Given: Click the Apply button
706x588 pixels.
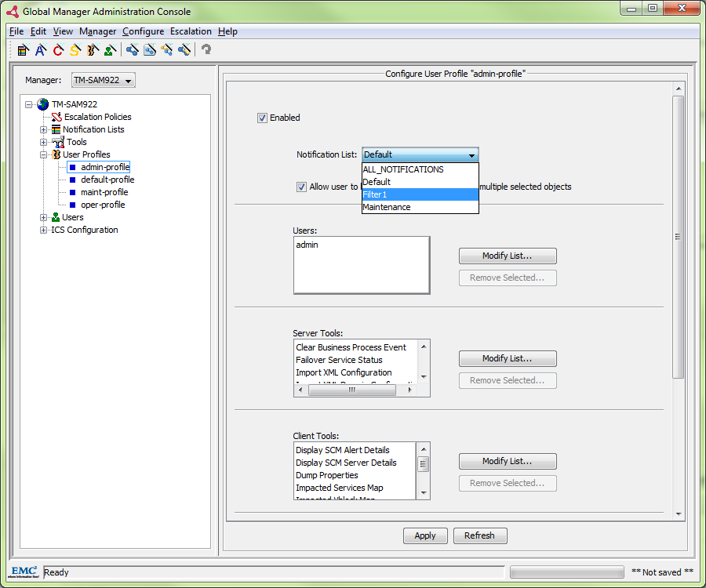Looking at the screenshot, I should tap(425, 535).
